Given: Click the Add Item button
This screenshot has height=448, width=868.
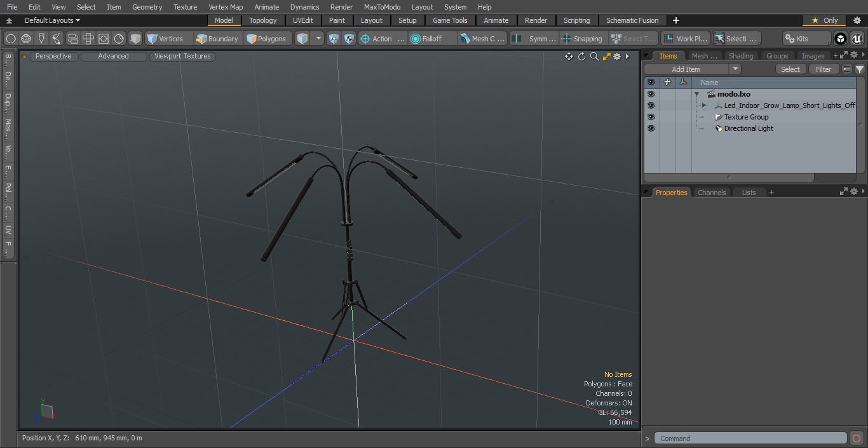Looking at the screenshot, I should click(686, 69).
